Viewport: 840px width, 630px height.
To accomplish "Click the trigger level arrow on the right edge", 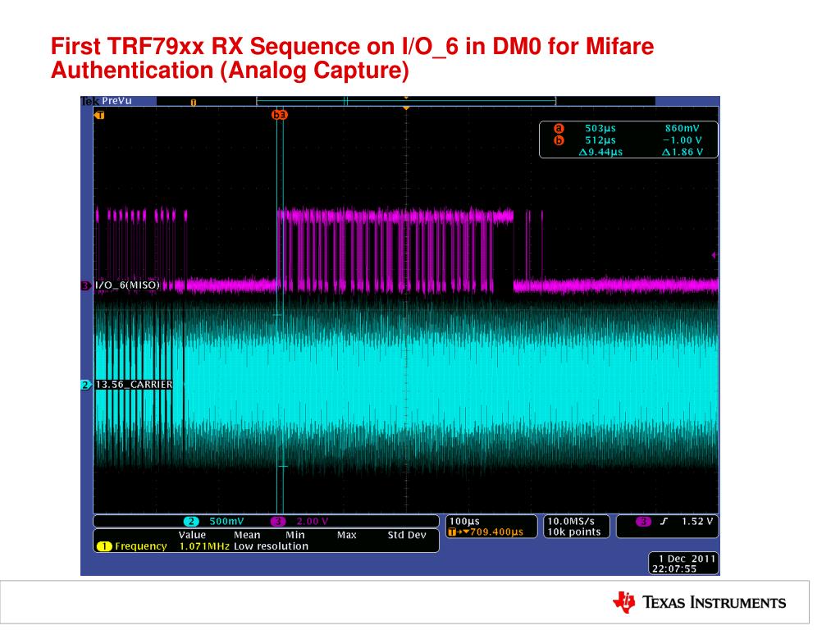I will click(714, 256).
